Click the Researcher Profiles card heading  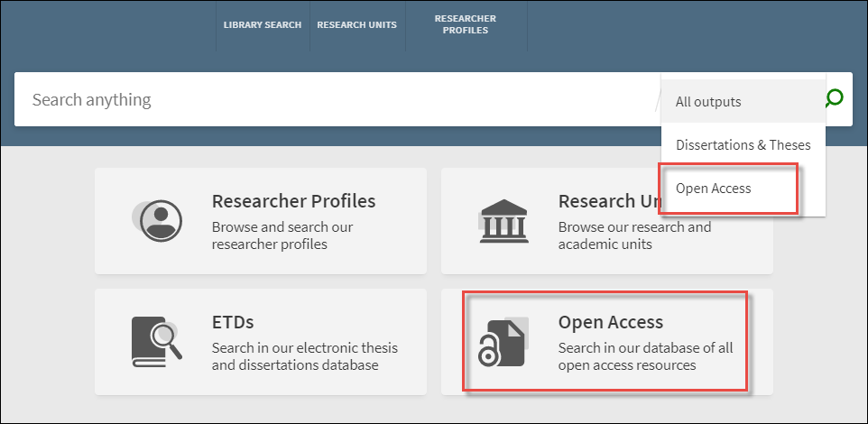point(293,200)
